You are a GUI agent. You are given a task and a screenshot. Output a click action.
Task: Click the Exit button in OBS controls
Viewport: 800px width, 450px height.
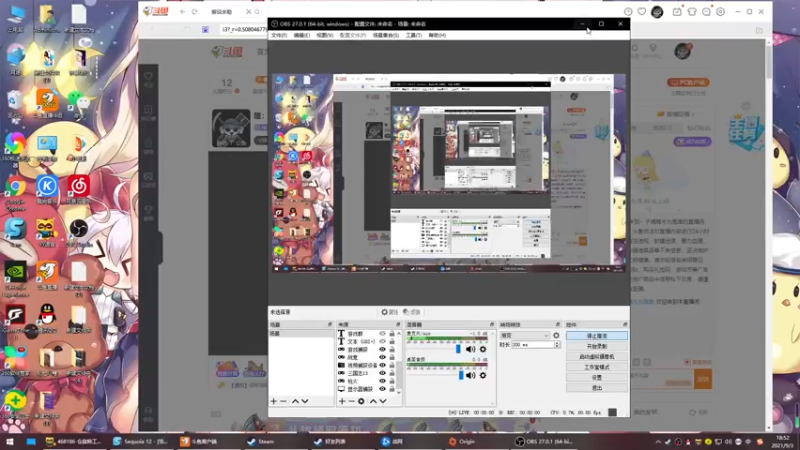tap(596, 388)
